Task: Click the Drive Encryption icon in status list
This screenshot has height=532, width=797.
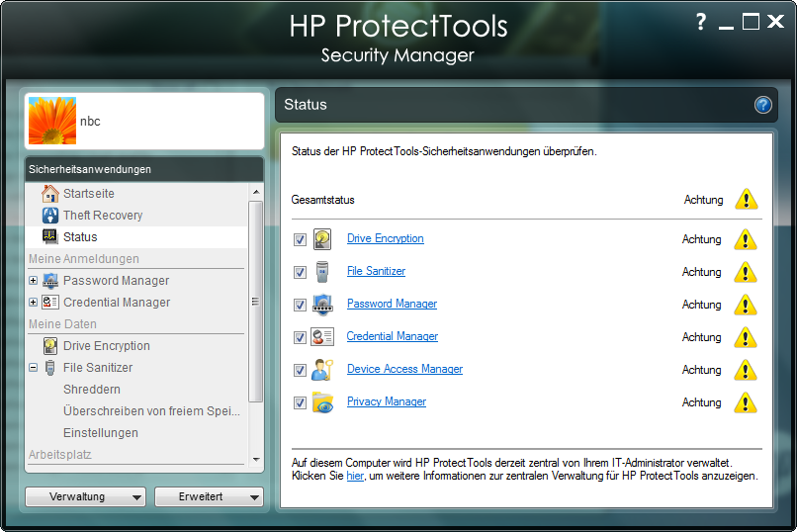Action: pyautogui.click(x=322, y=239)
